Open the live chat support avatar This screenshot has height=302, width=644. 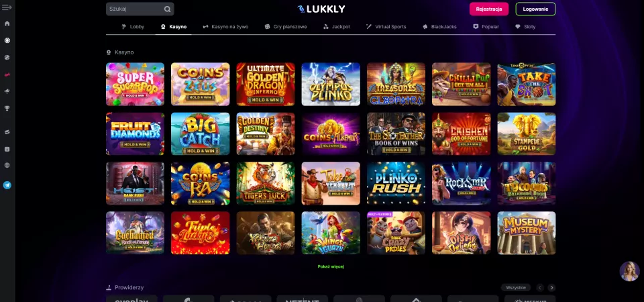click(x=629, y=271)
